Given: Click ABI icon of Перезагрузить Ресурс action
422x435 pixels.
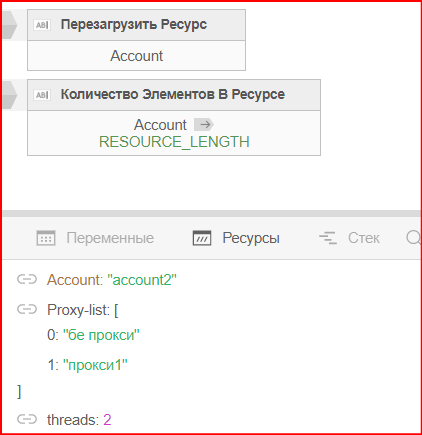Looking at the screenshot, I should click(42, 25).
